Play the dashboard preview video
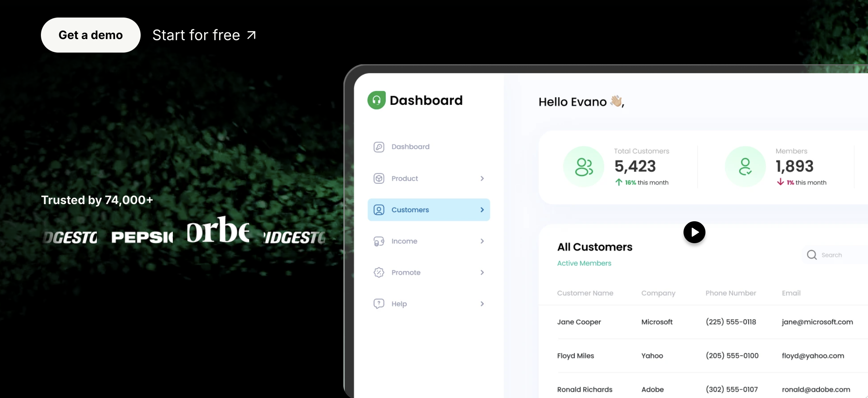Image resolution: width=868 pixels, height=398 pixels. coord(694,232)
